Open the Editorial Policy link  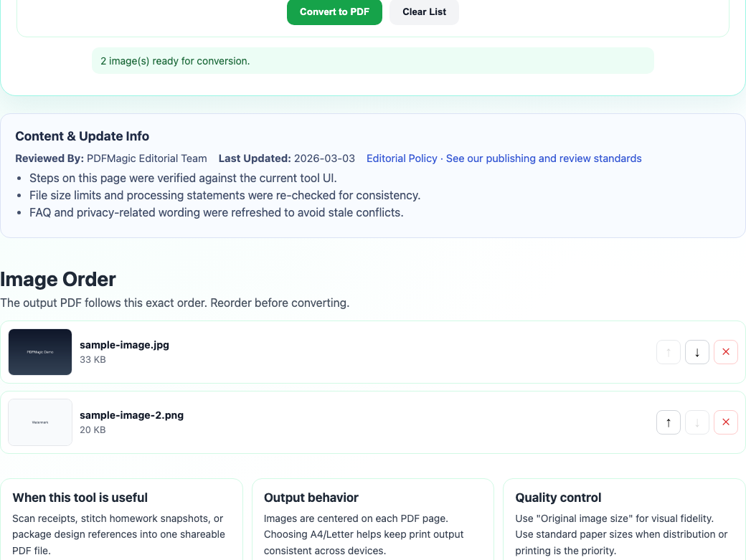402,158
